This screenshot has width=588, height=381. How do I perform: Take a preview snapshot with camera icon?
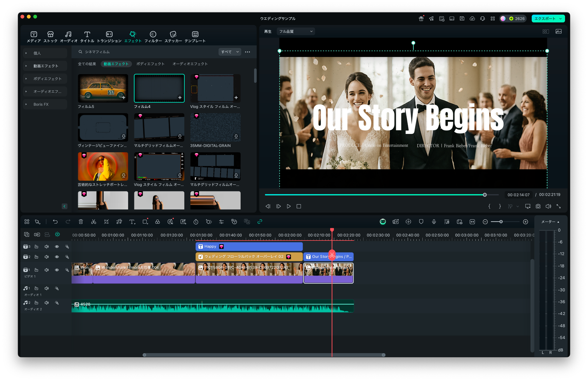point(538,206)
